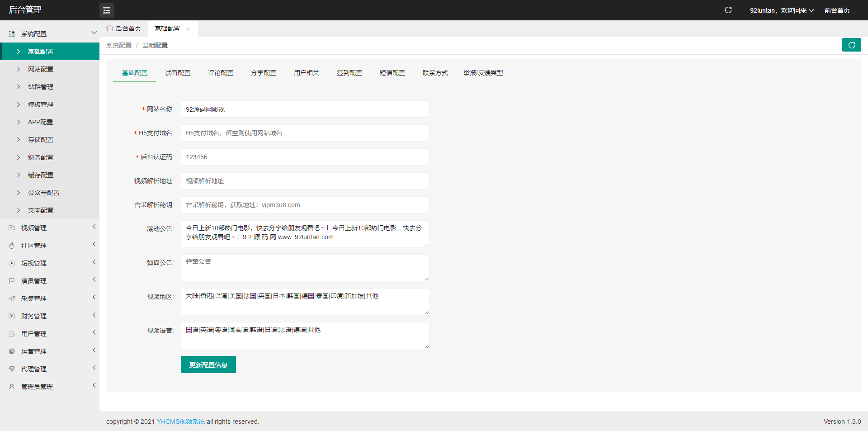Click the top bar refresh icon
The image size is (868, 431).
(x=728, y=10)
